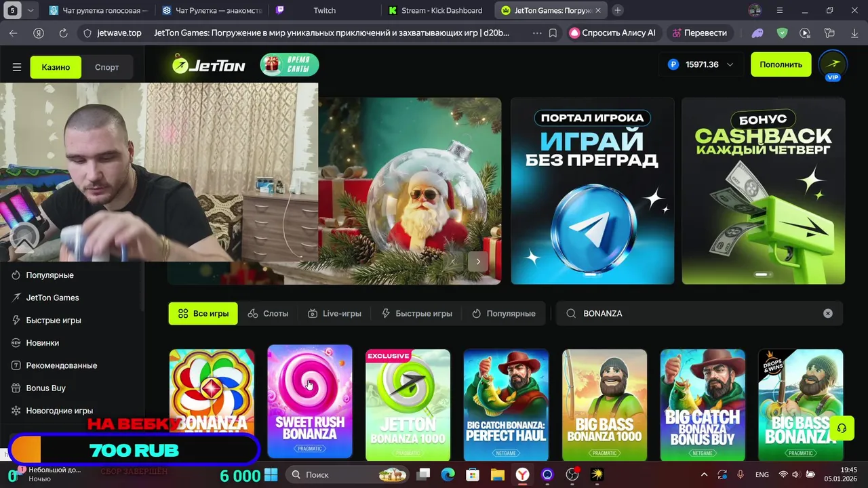Image resolution: width=868 pixels, height=488 pixels.
Task: Click the JetTon logo
Action: click(x=208, y=65)
